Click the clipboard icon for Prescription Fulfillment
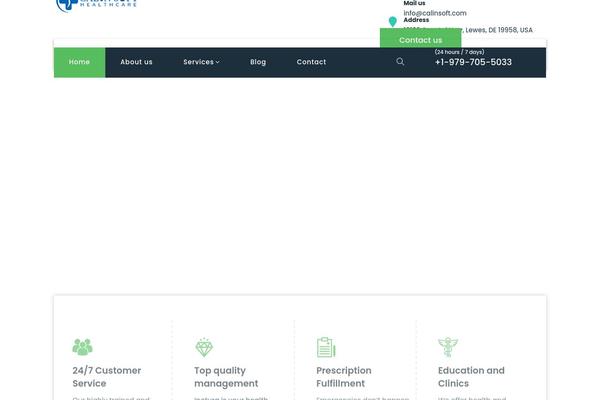 [x=326, y=347]
